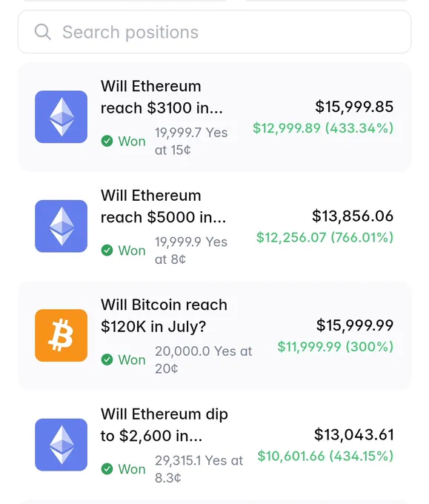Image resolution: width=429 pixels, height=504 pixels.
Task: Click green Won checkmark on $2,600 position
Action: click(x=107, y=468)
